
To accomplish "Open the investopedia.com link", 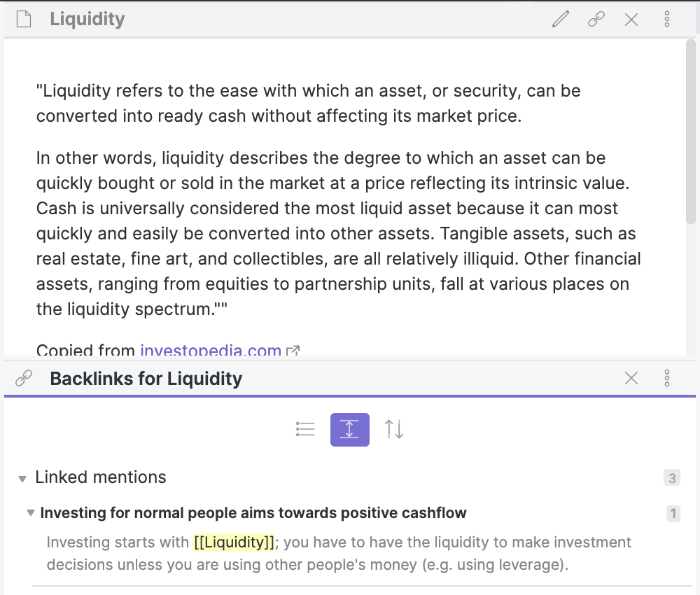I will click(211, 350).
